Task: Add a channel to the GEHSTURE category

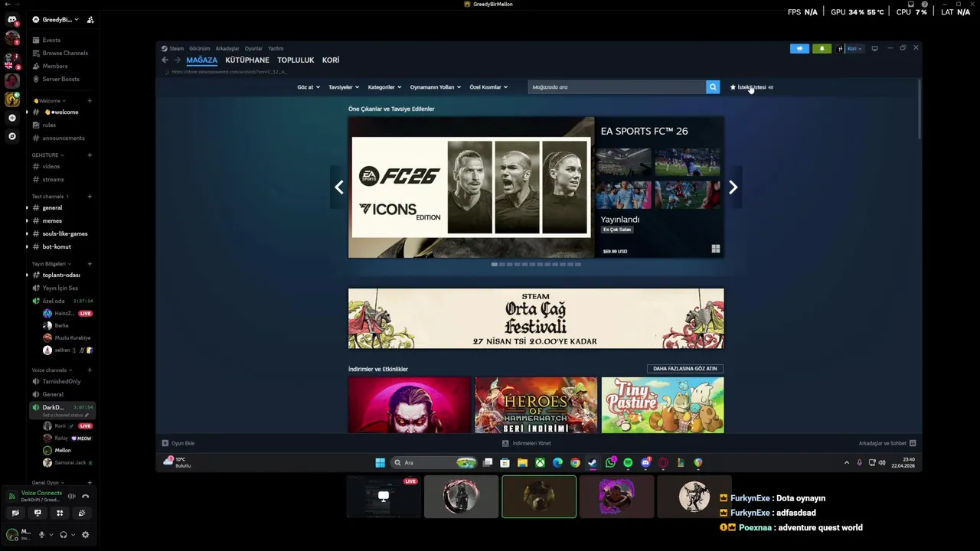Action: [90, 155]
